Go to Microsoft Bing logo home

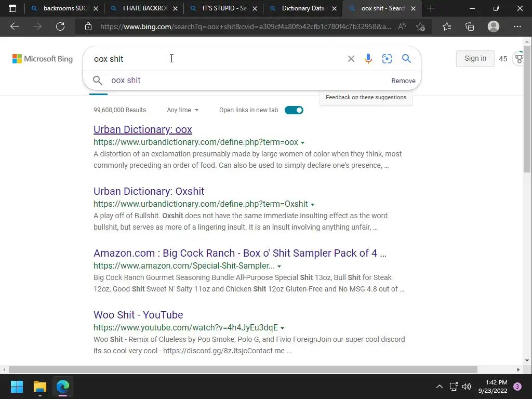click(43, 59)
